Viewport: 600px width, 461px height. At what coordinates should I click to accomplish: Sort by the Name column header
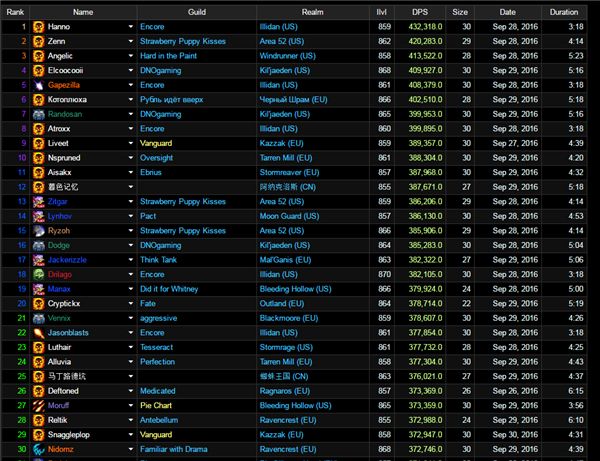click(x=83, y=12)
